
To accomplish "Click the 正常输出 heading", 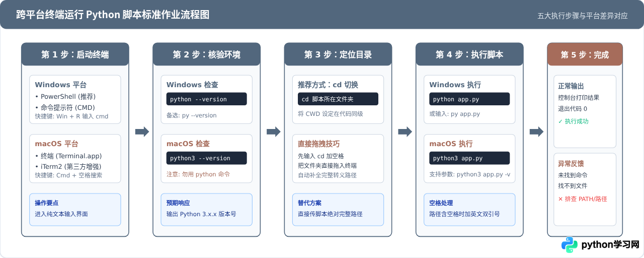I will (571, 86).
